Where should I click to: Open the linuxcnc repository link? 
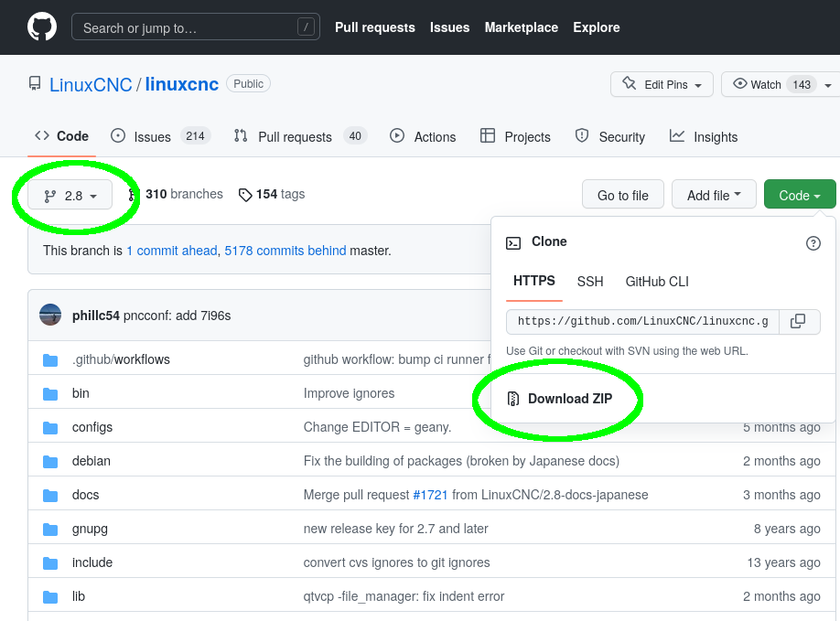pos(181,84)
